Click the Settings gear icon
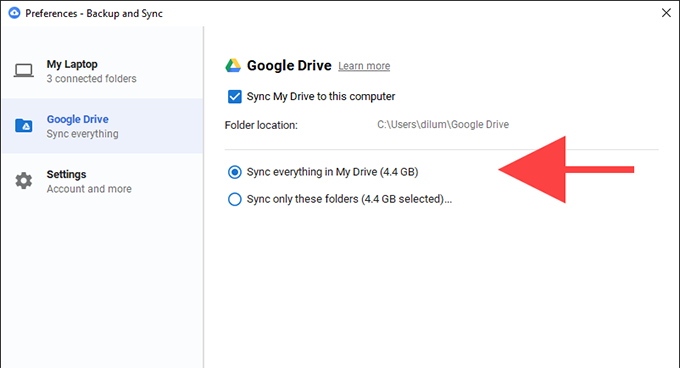Viewport: 680px width, 368px height. tap(23, 181)
